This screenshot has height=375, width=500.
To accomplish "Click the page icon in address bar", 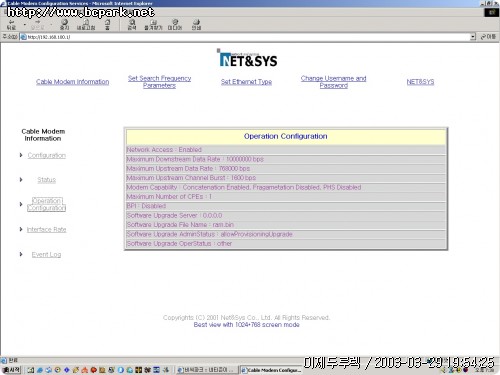I will [x=24, y=37].
